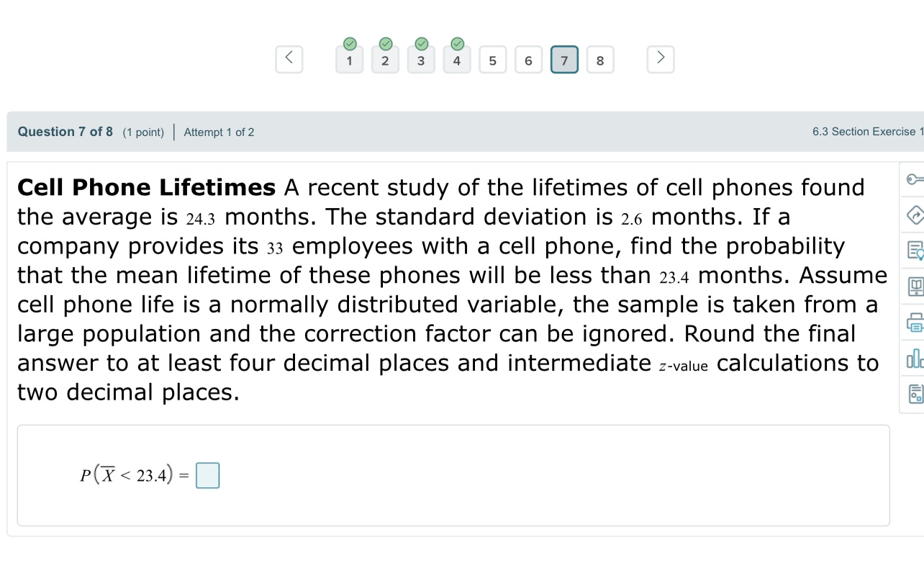Click the bottom card icon in the sidebar
The height and width of the screenshot is (573, 924).
916,394
